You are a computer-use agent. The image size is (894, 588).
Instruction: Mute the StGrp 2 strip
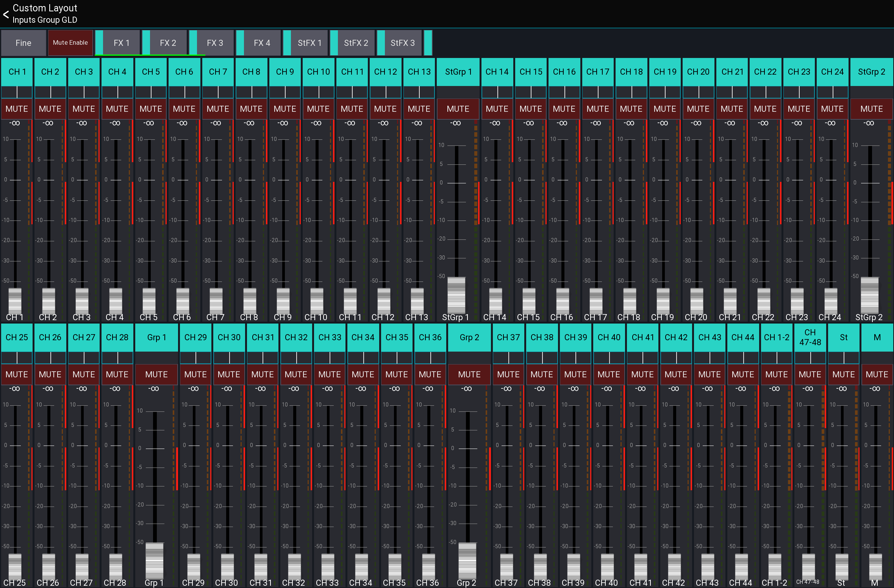coord(871,109)
